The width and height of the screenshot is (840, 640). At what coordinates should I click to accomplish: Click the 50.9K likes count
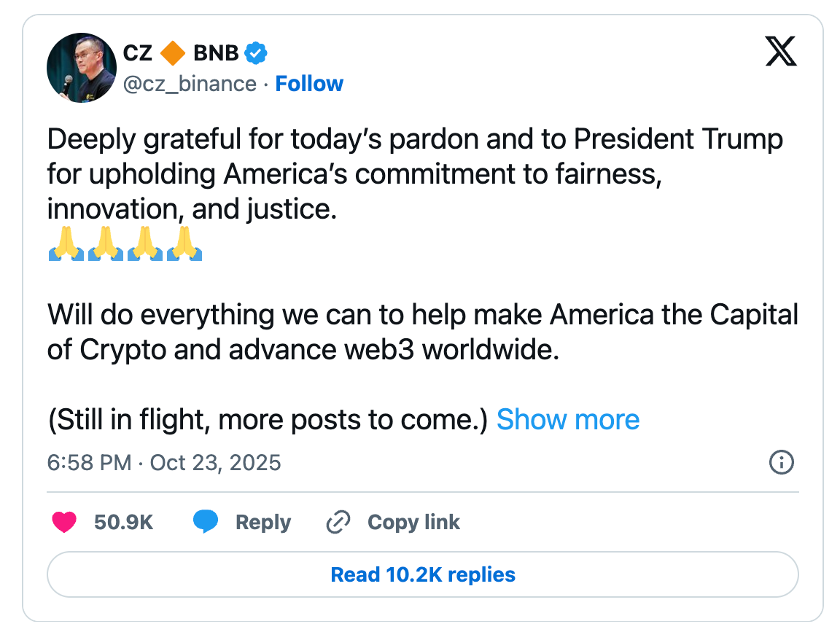point(123,522)
